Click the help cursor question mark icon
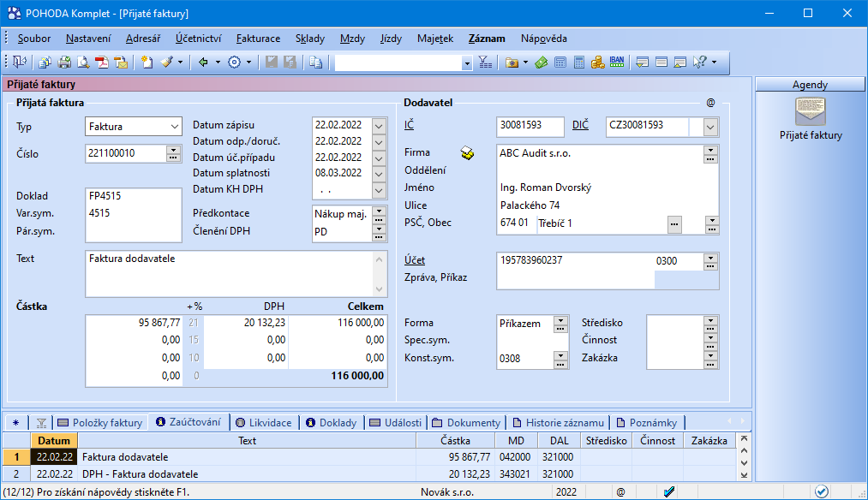This screenshot has height=500, width=868. pos(700,62)
